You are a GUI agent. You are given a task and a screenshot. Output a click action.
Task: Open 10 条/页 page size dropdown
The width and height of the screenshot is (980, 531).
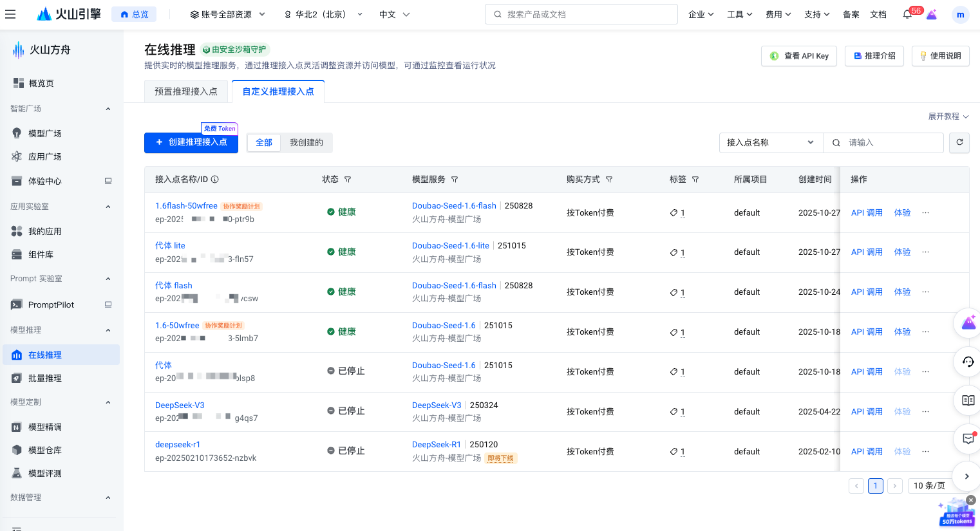(x=938, y=485)
